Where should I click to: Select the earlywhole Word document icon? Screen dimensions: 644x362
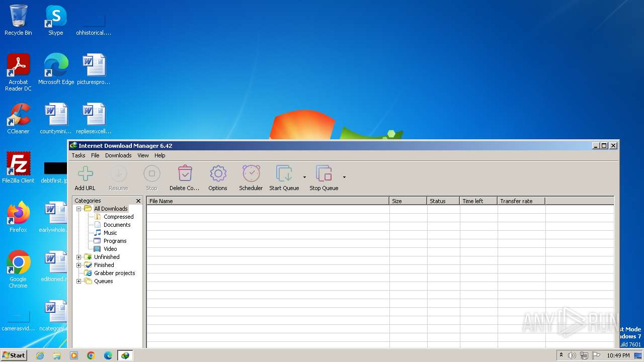54,217
